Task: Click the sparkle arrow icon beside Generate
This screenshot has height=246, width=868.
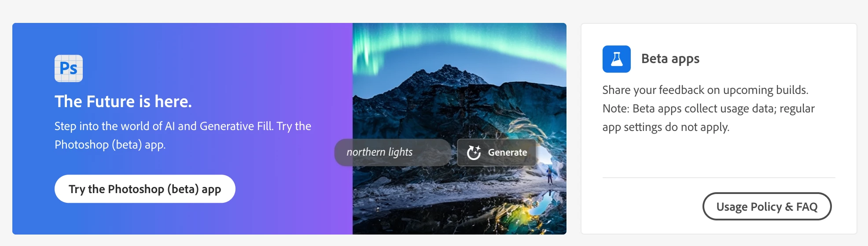Action: 474,153
